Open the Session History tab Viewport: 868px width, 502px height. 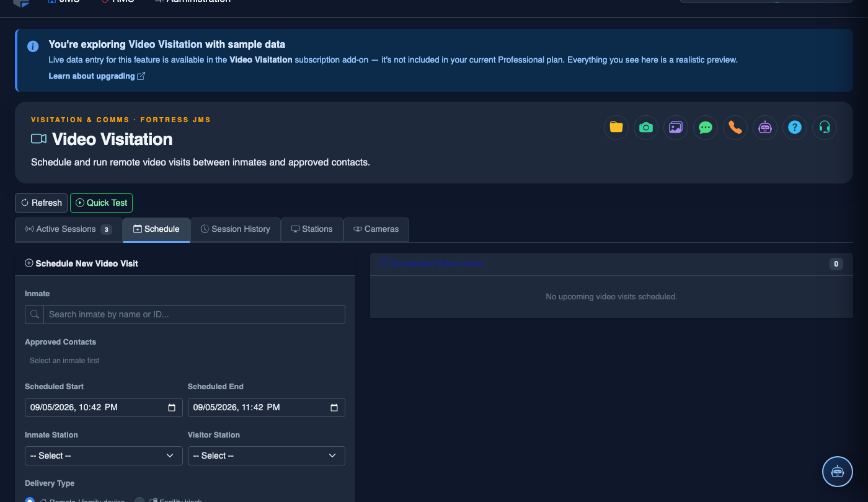coord(236,229)
